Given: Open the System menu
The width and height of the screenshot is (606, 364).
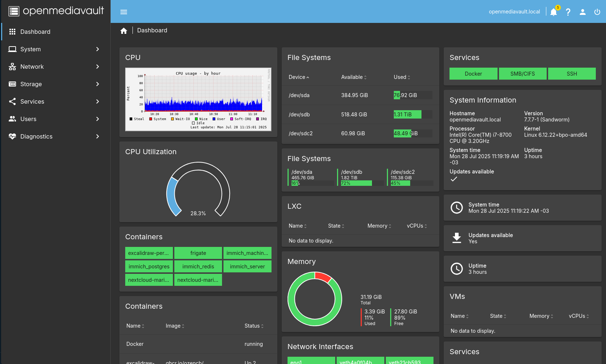Looking at the screenshot, I should [x=56, y=49].
